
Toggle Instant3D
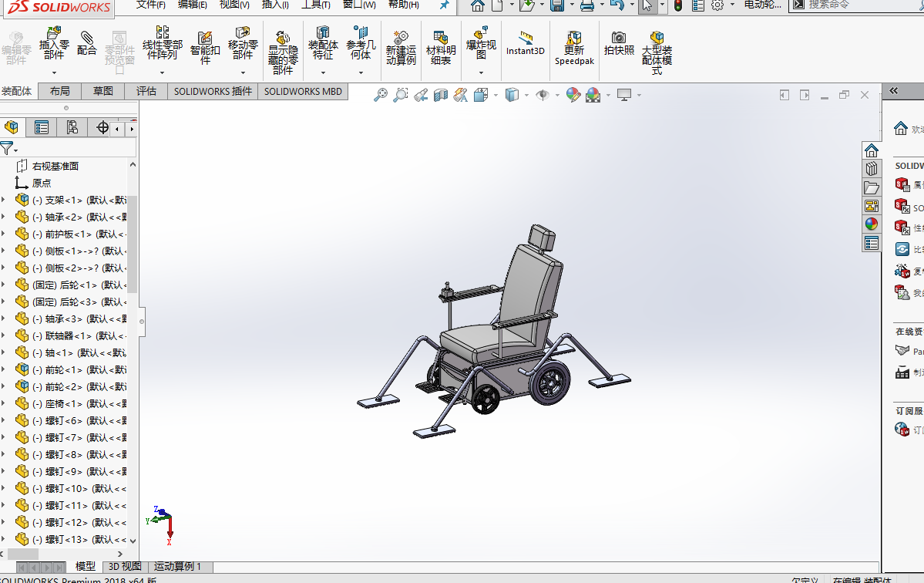click(525, 44)
